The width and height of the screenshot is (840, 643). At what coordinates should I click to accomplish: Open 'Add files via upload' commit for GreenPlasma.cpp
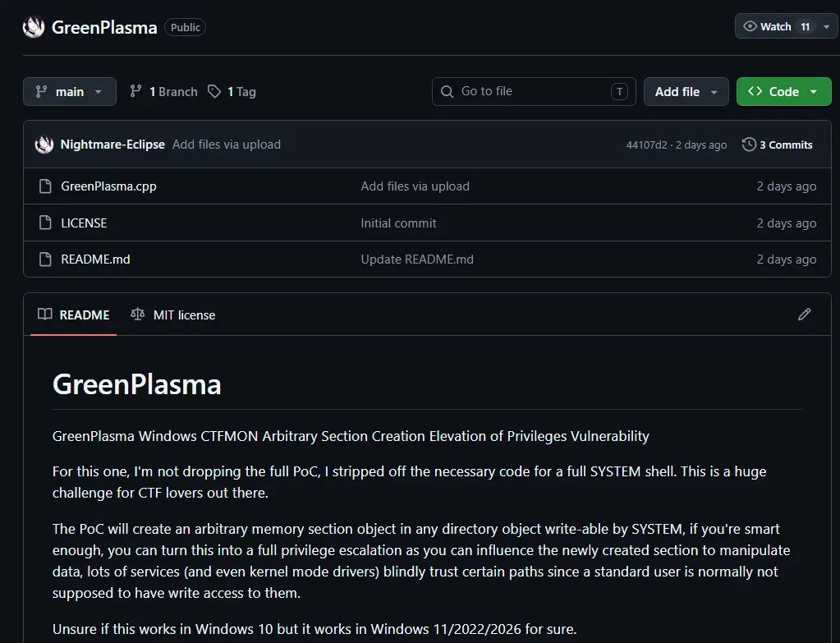[415, 186]
